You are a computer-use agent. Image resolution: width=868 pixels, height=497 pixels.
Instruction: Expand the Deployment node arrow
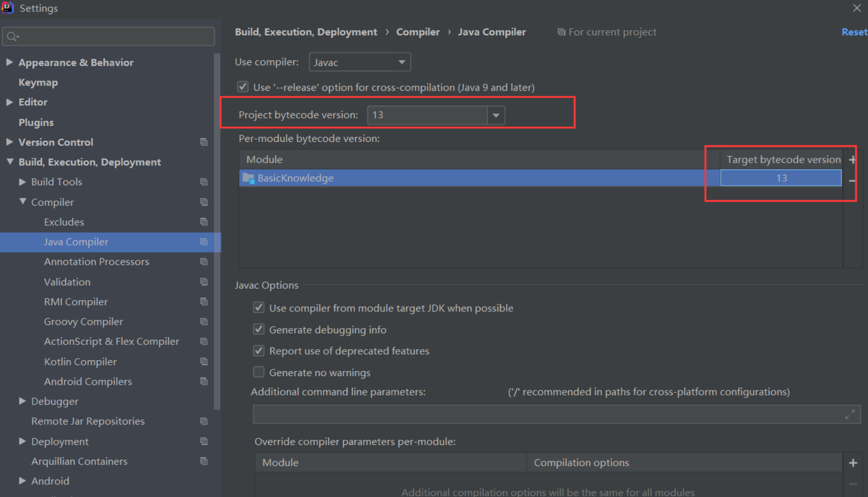(22, 441)
